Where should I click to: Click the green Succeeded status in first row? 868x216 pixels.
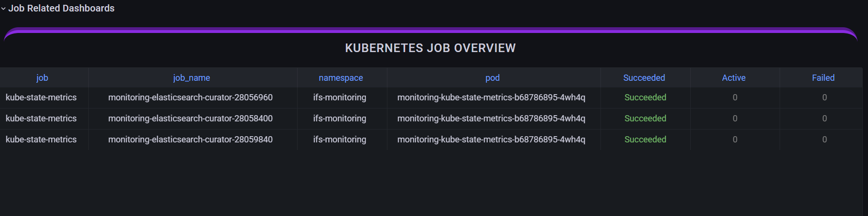(x=645, y=97)
